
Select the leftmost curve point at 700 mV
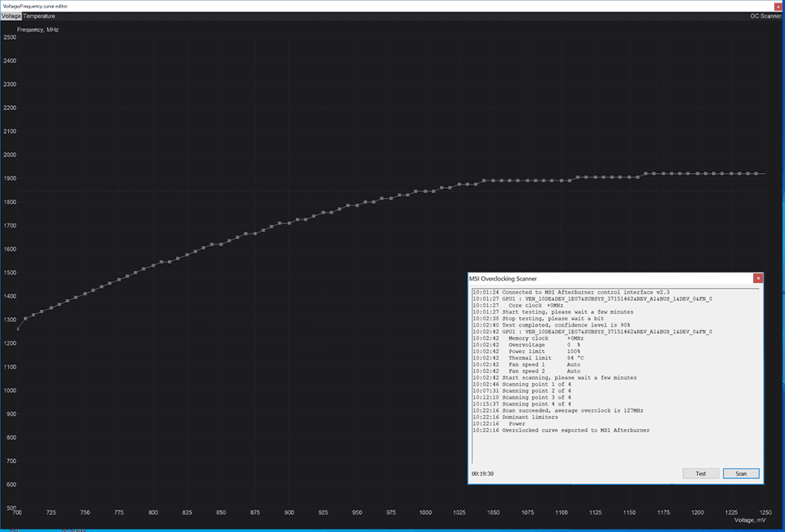pyautogui.click(x=17, y=329)
